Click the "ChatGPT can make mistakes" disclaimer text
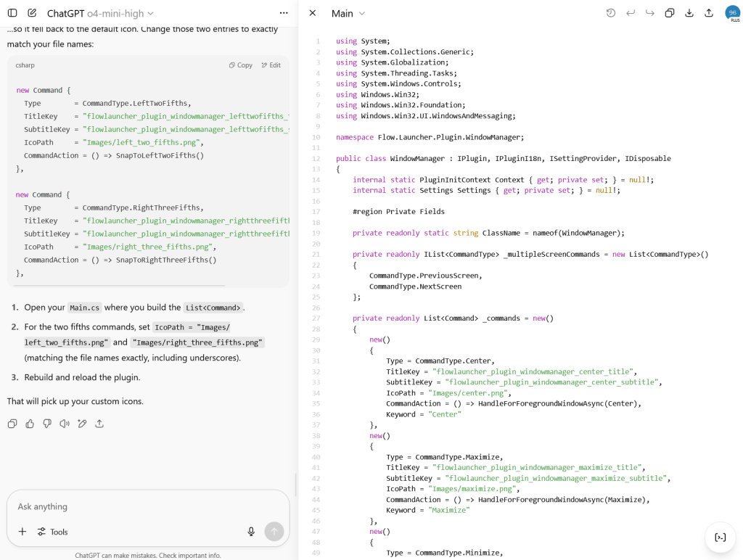This screenshot has height=560, width=743. [148, 555]
